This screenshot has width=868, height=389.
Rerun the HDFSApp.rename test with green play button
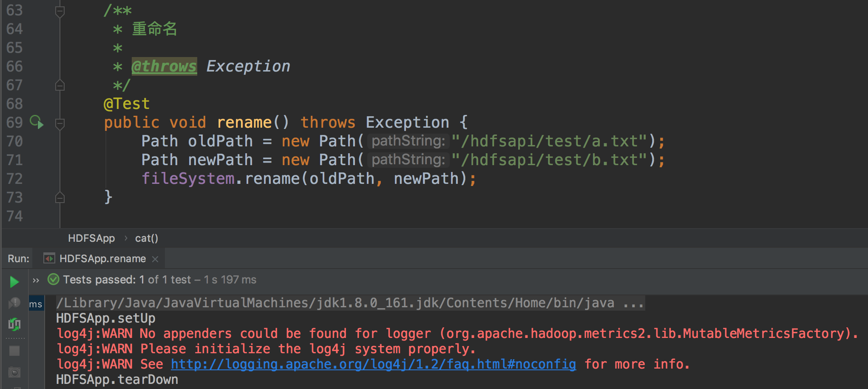click(14, 281)
